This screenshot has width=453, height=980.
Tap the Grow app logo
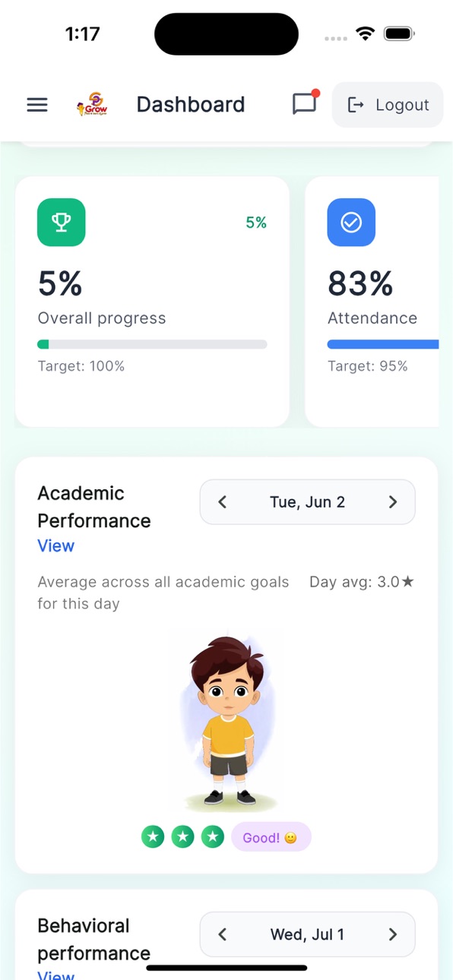coord(92,104)
